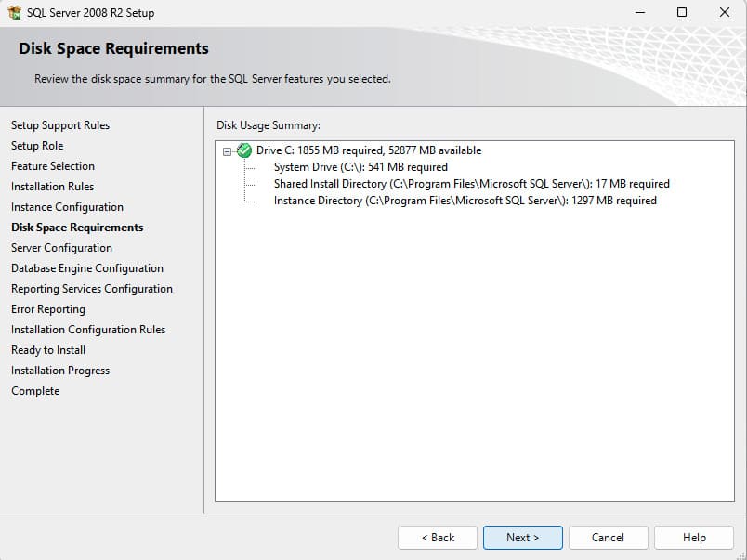Select the Feature Selection step in sidebar
Image resolution: width=747 pixels, height=560 pixels.
point(53,166)
